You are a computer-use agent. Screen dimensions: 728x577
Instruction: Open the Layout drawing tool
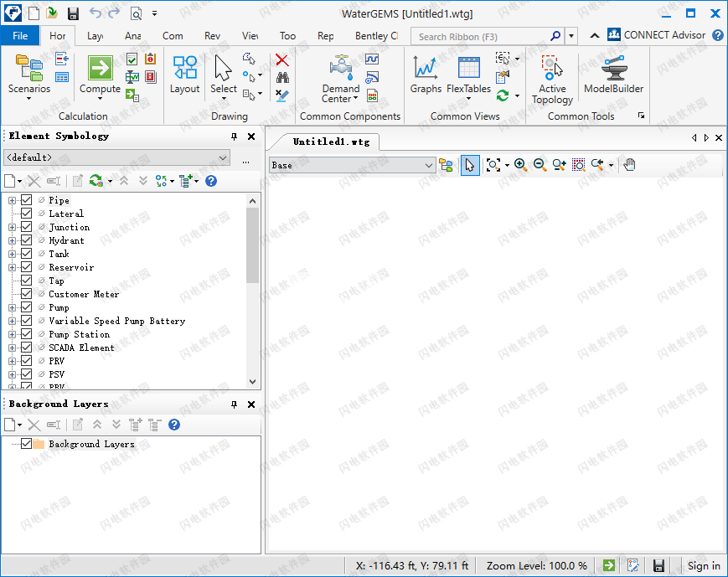[x=185, y=75]
